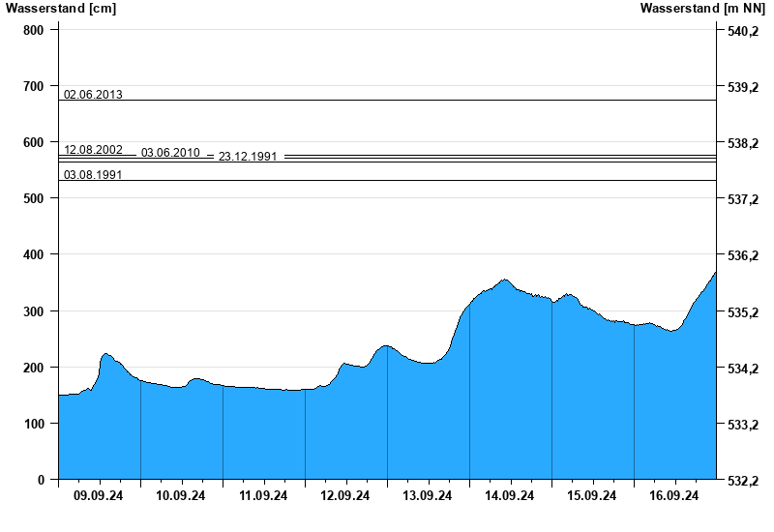Click the 13.09.24 date label
The width and height of the screenshot is (774, 532).
[428, 495]
